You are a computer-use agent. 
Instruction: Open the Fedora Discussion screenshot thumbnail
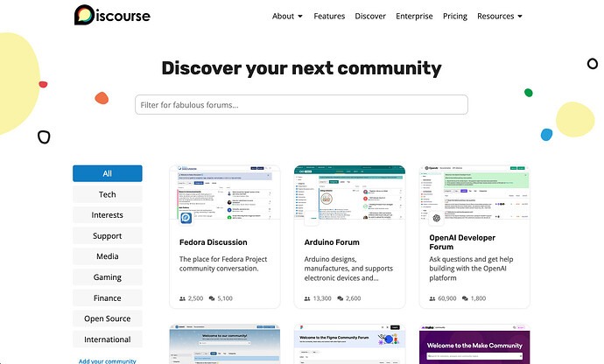point(225,192)
